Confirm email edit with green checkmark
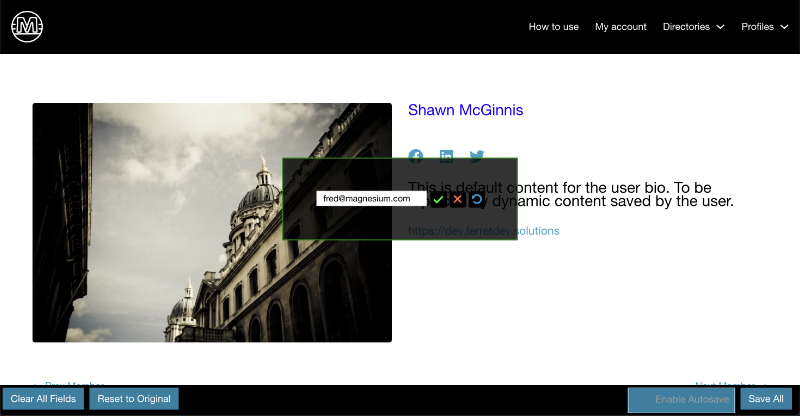This screenshot has height=416, width=800. click(x=438, y=199)
